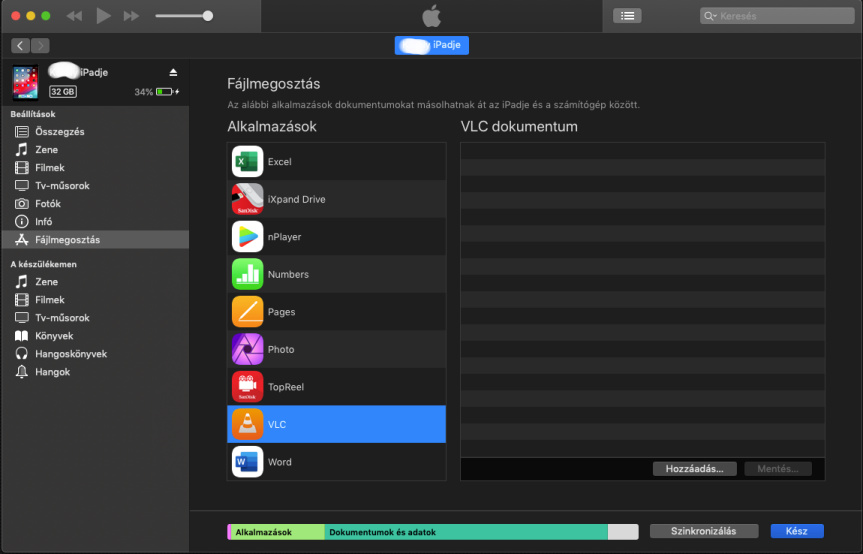Click the iPadje device tab button
The height and width of the screenshot is (554, 863).
tap(432, 45)
